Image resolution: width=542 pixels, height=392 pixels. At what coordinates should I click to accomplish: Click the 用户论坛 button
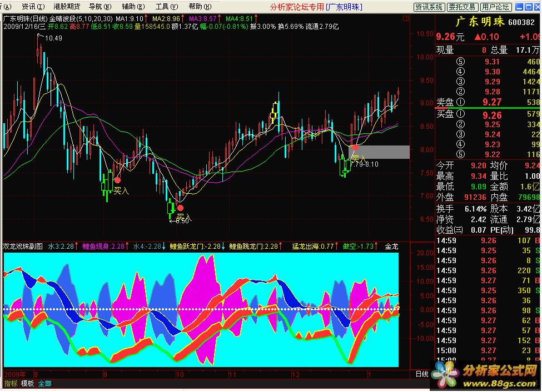pyautogui.click(x=495, y=7)
